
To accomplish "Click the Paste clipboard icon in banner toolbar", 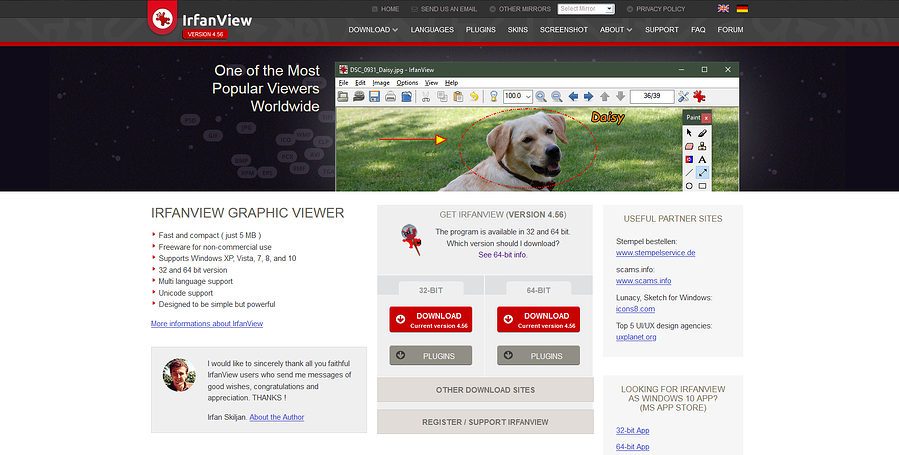I will 458,96.
